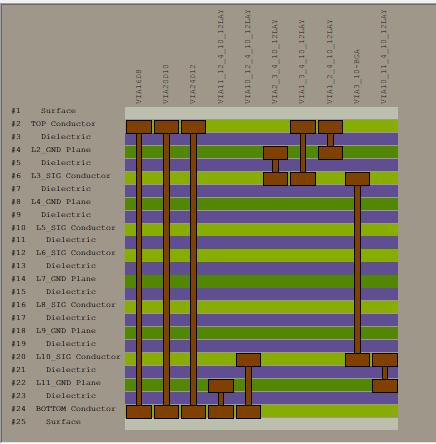Choose the VIA1_2_4_10_12LAY column label

point(329,61)
